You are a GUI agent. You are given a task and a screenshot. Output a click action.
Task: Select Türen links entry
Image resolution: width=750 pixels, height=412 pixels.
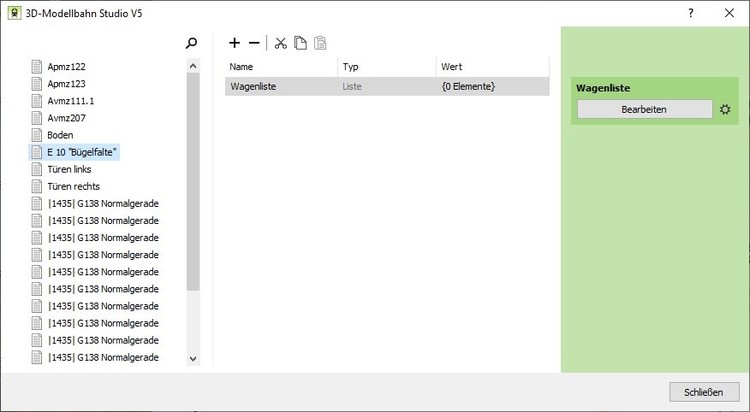tap(69, 169)
